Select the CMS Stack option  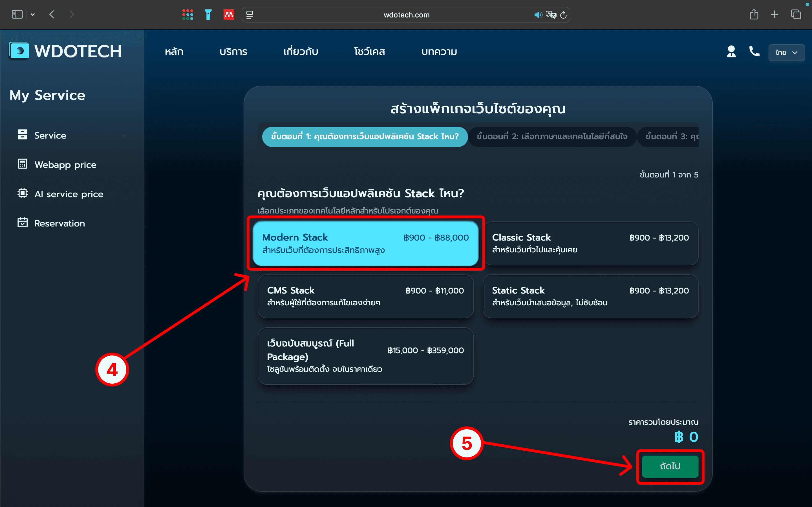pos(365,296)
